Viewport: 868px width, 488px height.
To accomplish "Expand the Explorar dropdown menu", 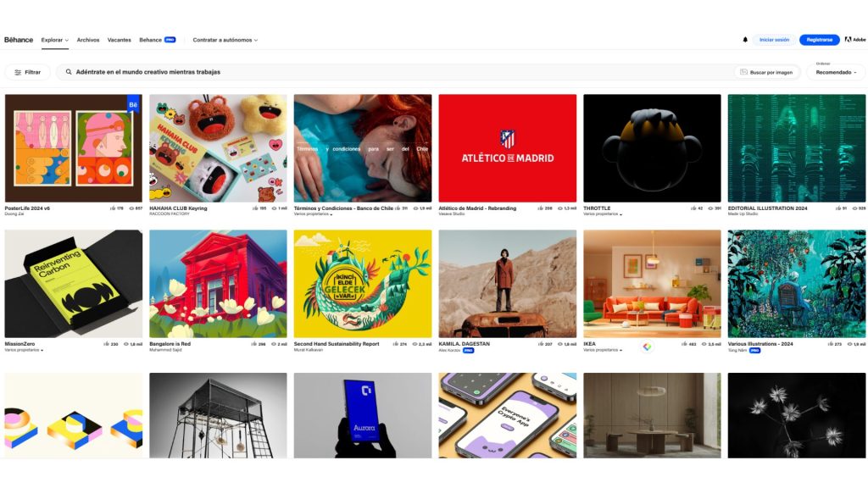I will (x=55, y=40).
